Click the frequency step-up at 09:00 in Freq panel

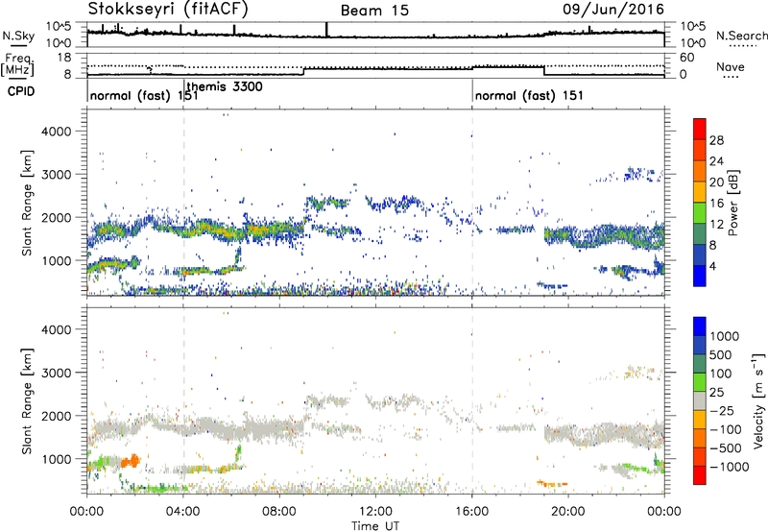click(x=303, y=71)
